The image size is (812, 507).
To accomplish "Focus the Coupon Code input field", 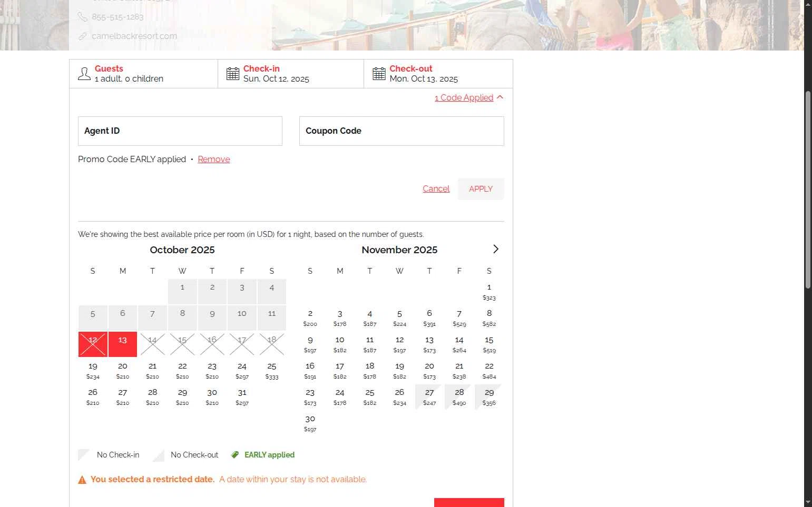I will click(402, 131).
